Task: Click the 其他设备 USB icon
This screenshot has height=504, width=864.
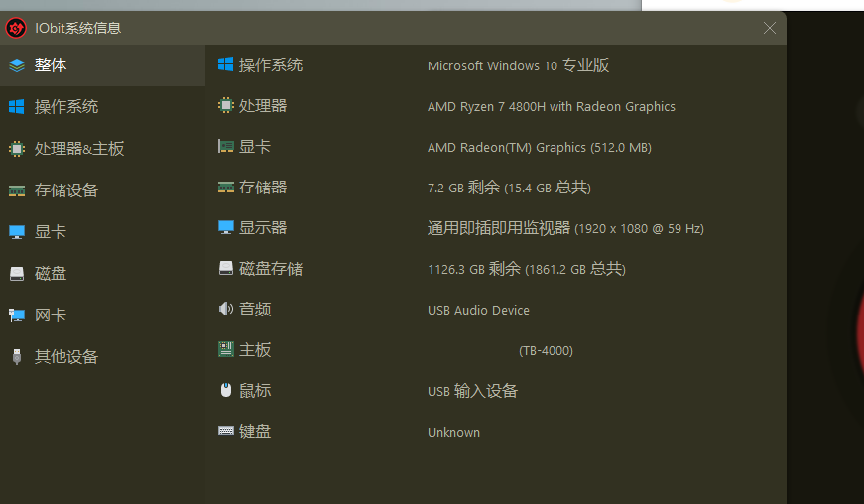Action: 17,357
